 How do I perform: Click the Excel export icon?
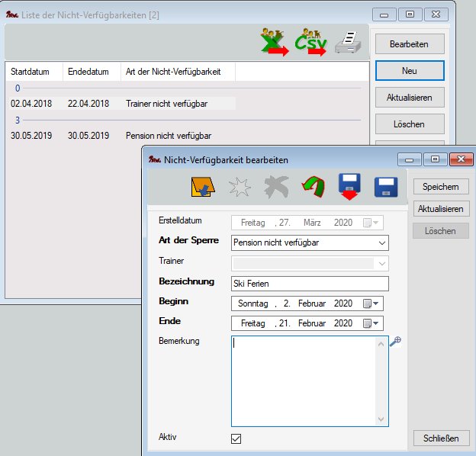pyautogui.click(x=274, y=42)
